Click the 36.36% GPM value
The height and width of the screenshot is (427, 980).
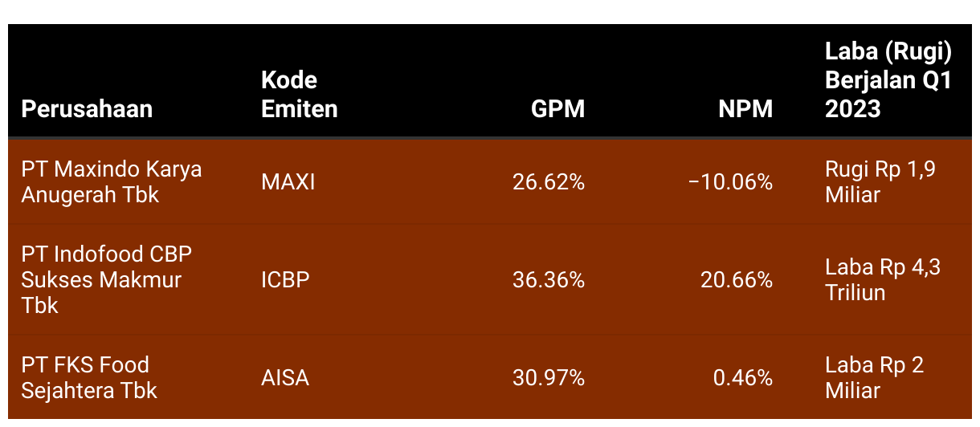tap(549, 279)
